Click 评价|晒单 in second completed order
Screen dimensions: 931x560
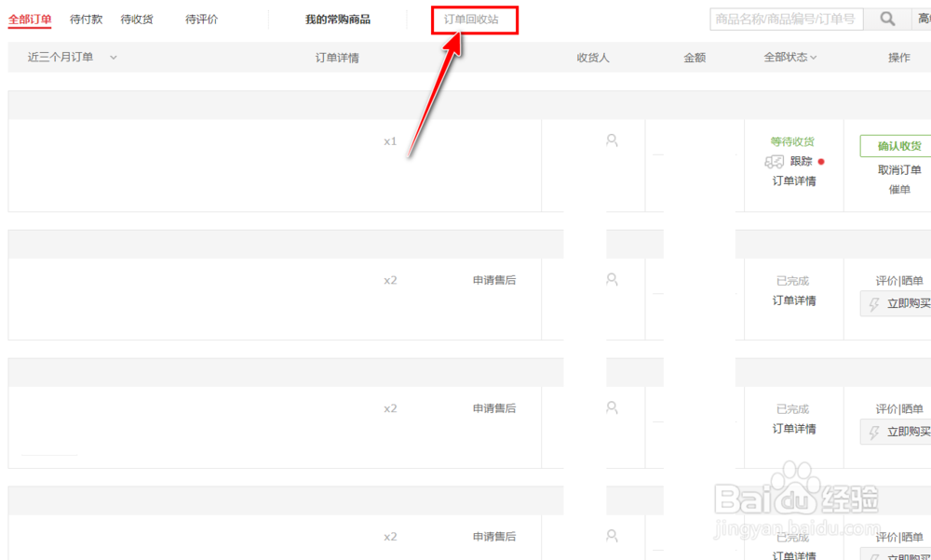[x=899, y=408]
